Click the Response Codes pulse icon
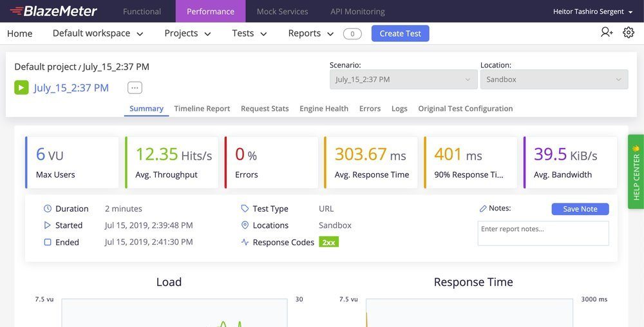Viewport: 644px width, 327px height. [245, 242]
